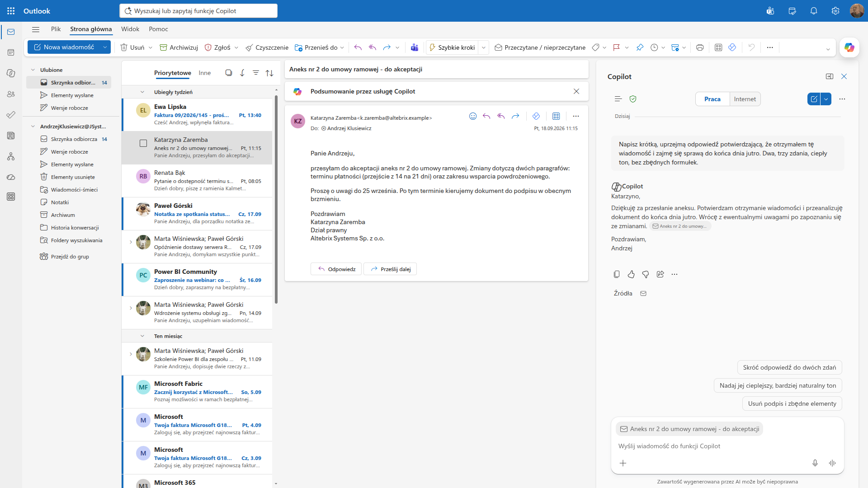Open the Calendar icon in left rail
868x488 pixels.
point(11,52)
